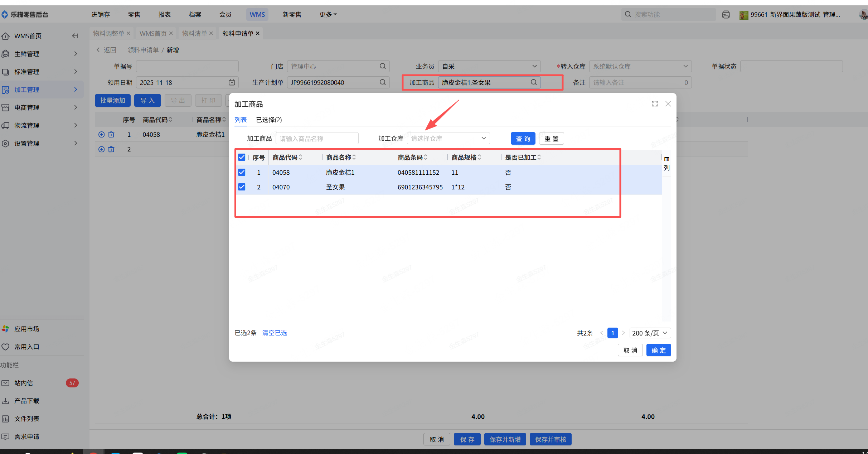Click the fullscreen expand icon in dialog
Image resolution: width=868 pixels, height=454 pixels.
(655, 104)
